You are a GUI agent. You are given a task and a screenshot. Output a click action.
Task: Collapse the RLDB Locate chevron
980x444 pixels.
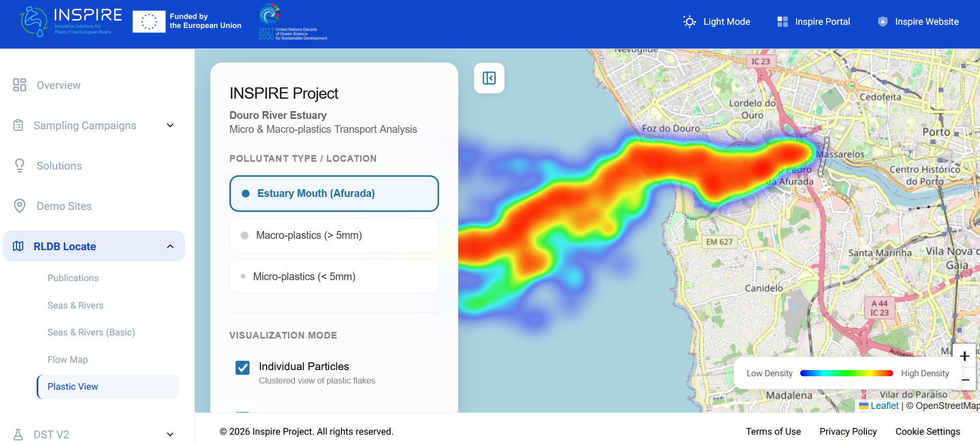[x=170, y=247]
